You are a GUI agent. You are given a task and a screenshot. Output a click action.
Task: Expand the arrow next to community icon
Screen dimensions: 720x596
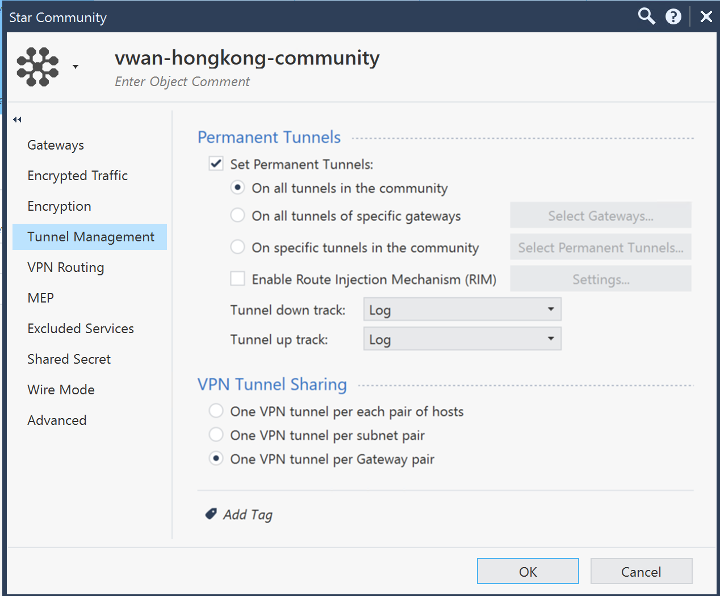(x=76, y=67)
